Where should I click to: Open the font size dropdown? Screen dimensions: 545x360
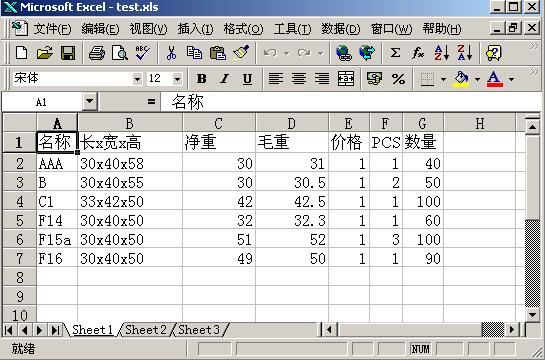click(177, 80)
